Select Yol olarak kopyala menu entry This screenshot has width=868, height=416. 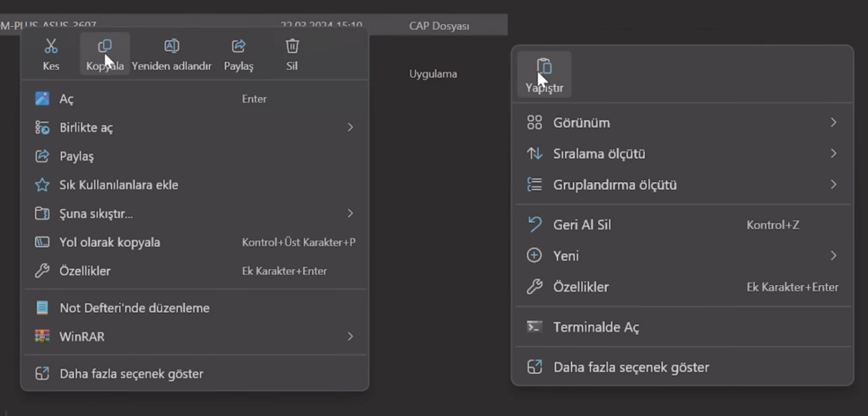pos(109,242)
